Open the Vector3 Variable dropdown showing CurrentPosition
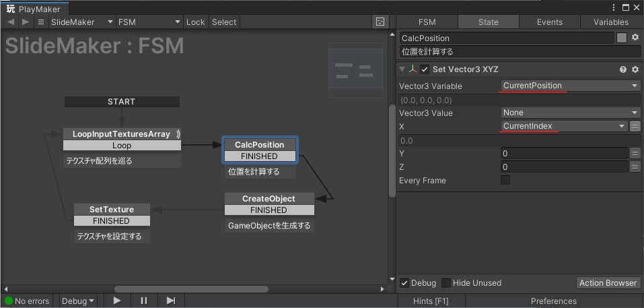Image resolution: width=644 pixels, height=308 pixels. coord(571,86)
